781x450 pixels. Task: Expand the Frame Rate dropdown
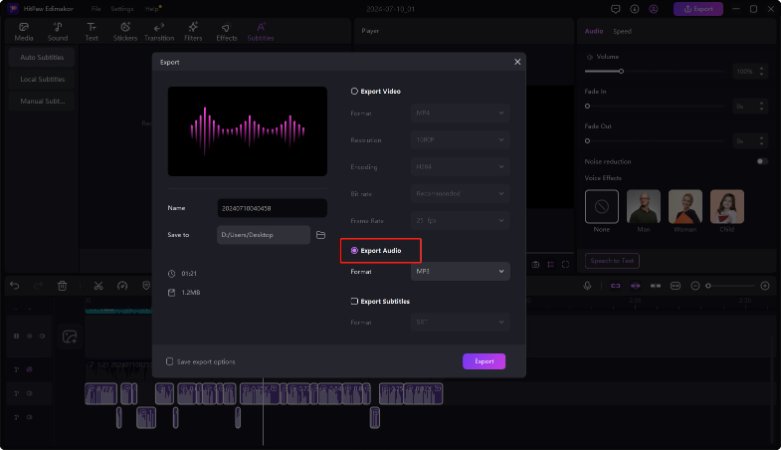coord(460,218)
